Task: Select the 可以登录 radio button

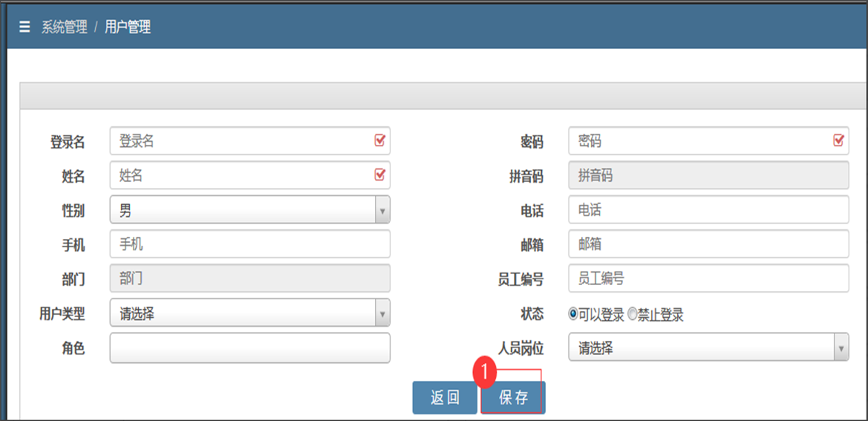Action: coord(573,314)
